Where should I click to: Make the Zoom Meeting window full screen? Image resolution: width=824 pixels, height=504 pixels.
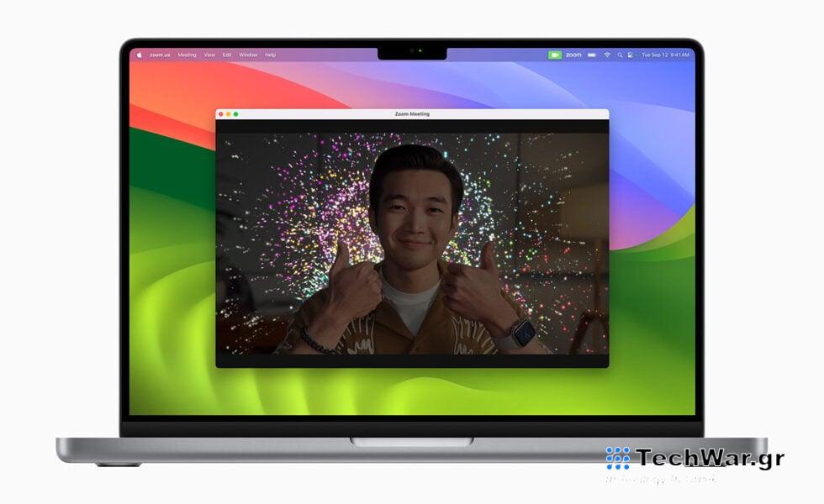click(236, 114)
